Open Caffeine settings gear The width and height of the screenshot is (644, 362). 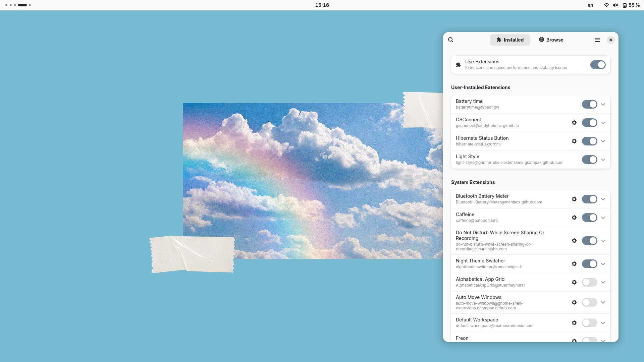point(574,218)
